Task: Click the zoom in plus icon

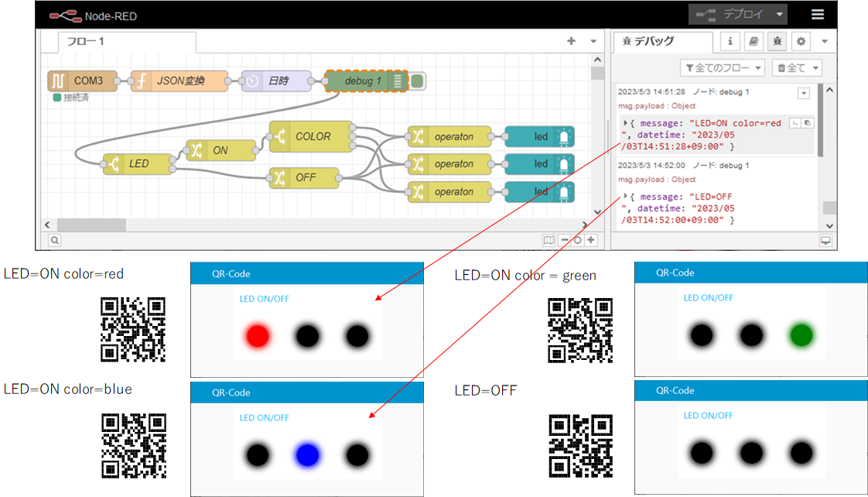Action: pyautogui.click(x=591, y=240)
